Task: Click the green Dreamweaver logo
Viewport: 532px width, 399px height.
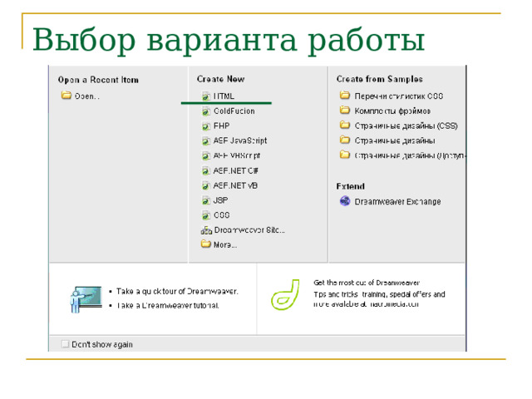Action: [285, 294]
